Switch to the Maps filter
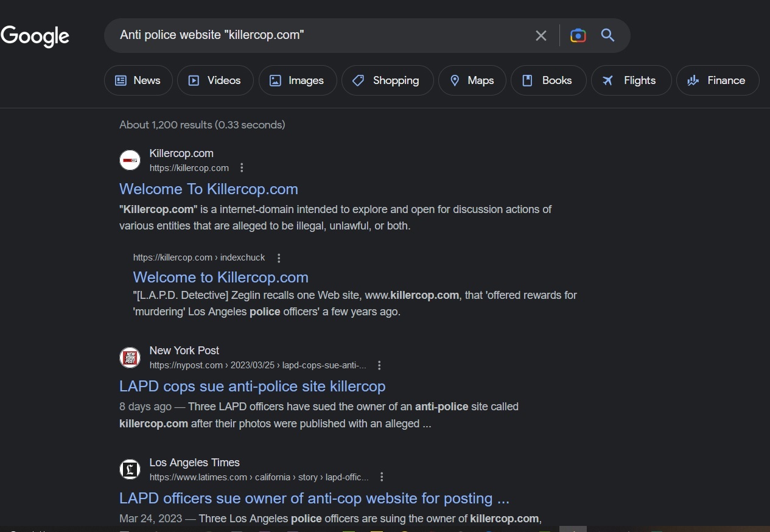The image size is (770, 532). (x=472, y=80)
